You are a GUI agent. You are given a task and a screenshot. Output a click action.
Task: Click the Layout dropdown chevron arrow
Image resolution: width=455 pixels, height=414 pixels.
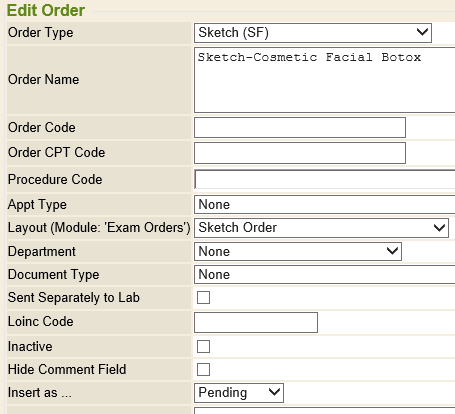439,228
